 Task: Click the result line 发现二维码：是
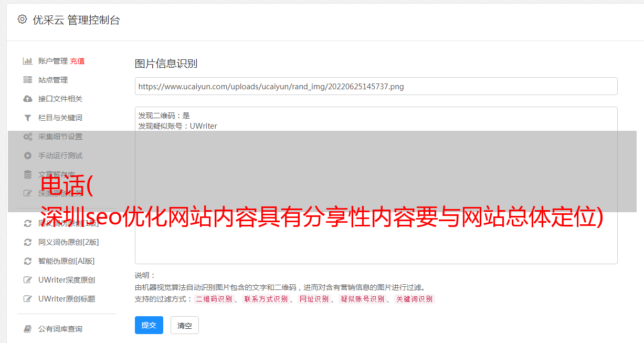click(x=164, y=116)
